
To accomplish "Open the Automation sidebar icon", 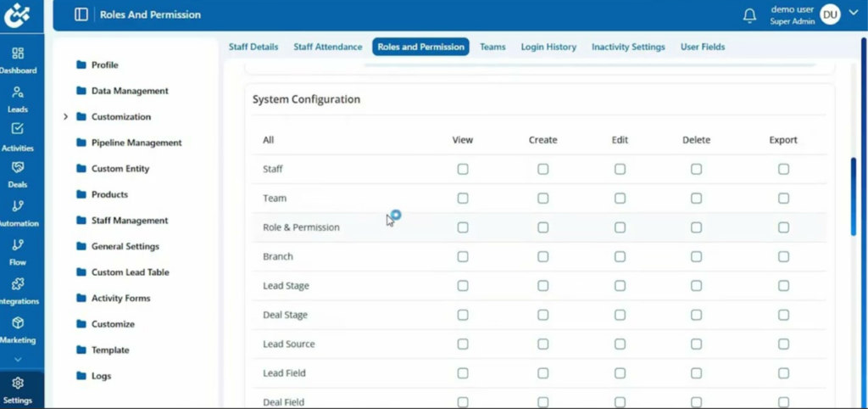I will pos(18,206).
